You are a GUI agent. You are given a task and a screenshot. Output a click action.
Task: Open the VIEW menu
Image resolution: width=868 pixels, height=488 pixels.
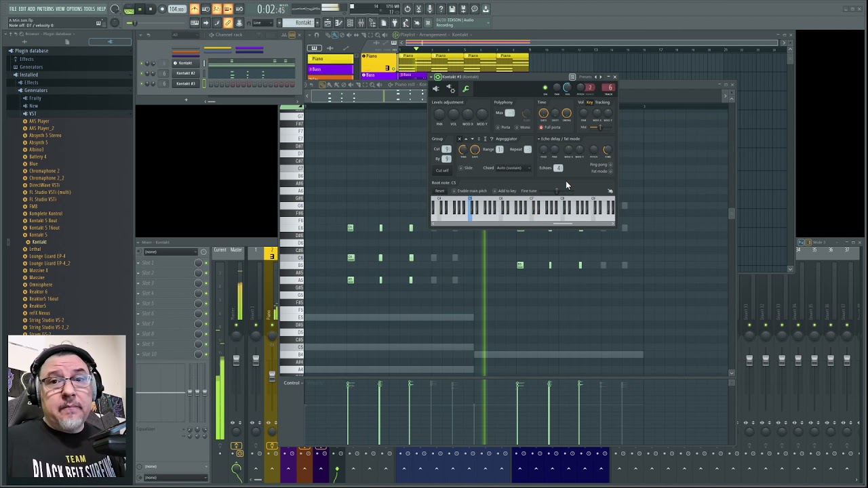[60, 9]
